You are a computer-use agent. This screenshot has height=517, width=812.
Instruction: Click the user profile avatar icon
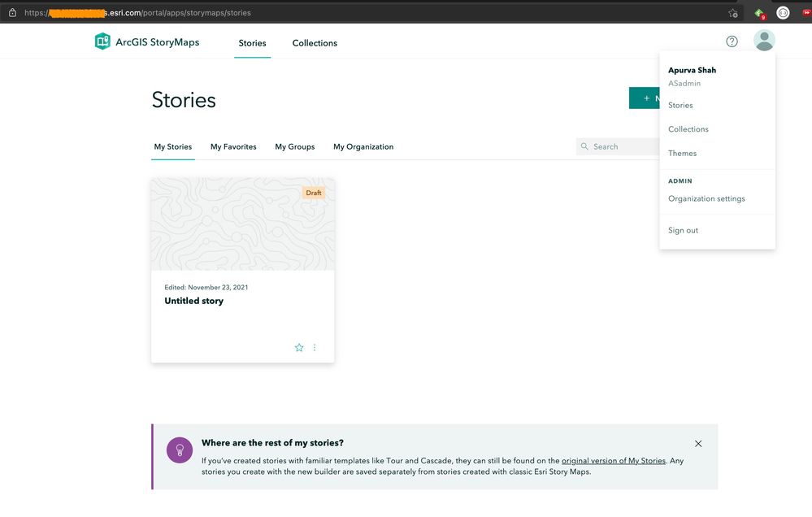764,41
